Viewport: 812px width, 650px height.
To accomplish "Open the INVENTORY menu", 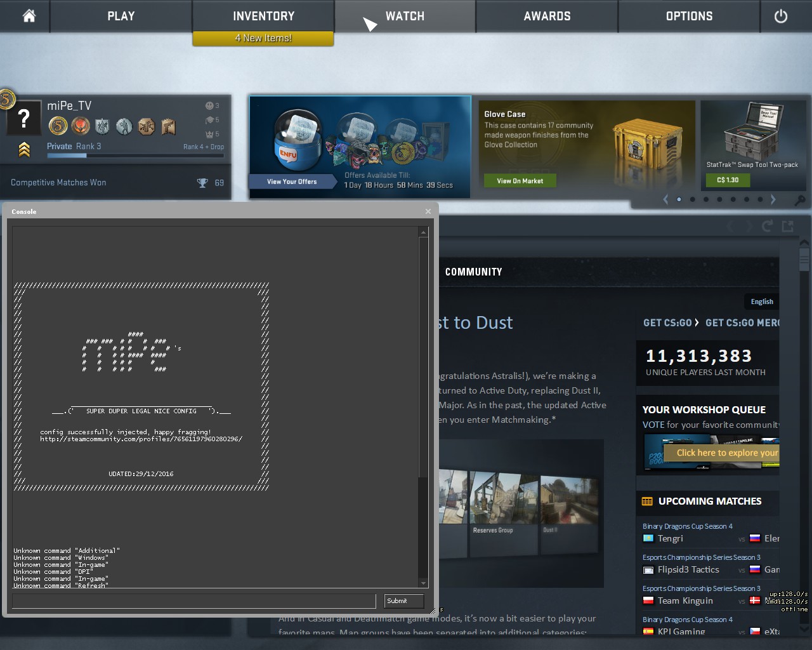I will tap(263, 16).
